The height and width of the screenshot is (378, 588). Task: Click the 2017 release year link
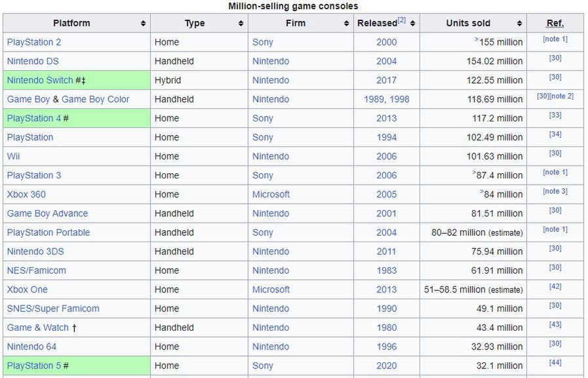click(x=386, y=80)
